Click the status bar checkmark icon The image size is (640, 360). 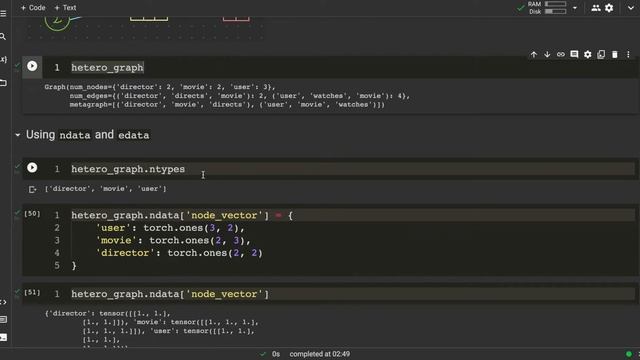263,354
